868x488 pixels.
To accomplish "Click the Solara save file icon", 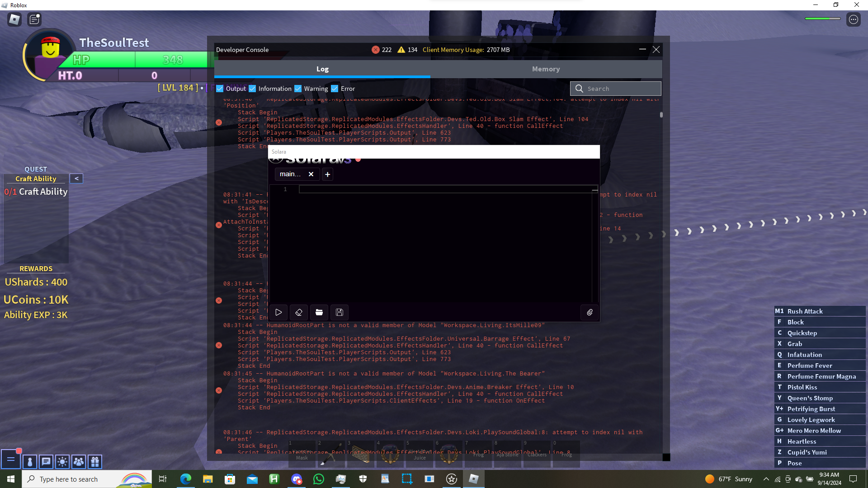I will (340, 312).
